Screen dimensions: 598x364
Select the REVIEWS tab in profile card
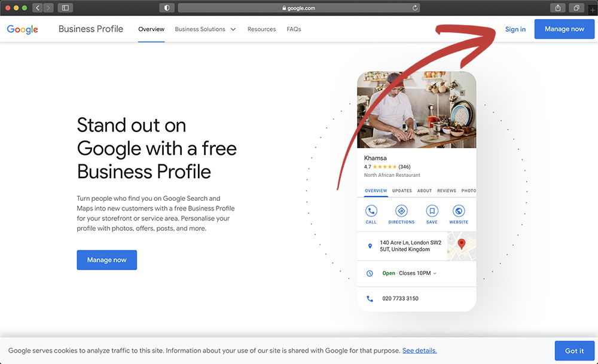pos(447,191)
